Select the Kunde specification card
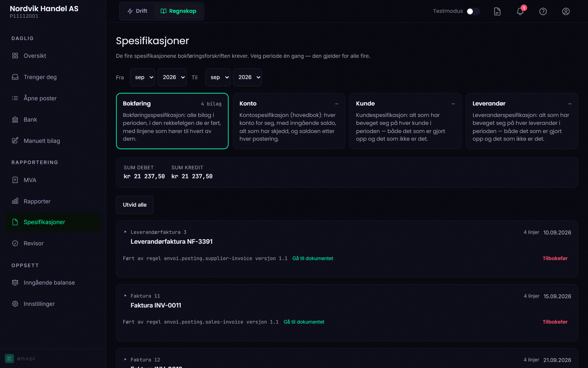588x368 pixels. click(x=405, y=121)
